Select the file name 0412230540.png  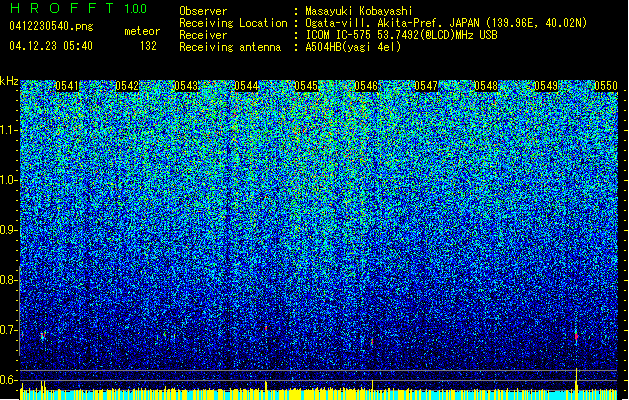click(51, 26)
